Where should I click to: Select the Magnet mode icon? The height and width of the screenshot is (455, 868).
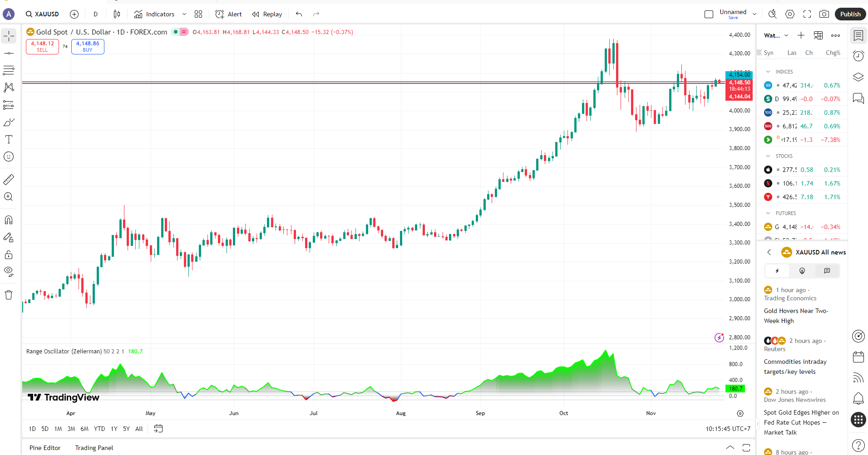click(9, 220)
